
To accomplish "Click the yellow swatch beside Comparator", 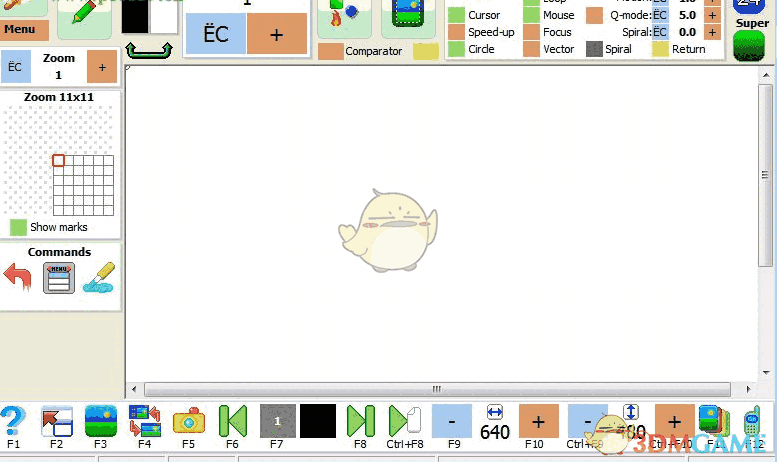I will [x=426, y=51].
